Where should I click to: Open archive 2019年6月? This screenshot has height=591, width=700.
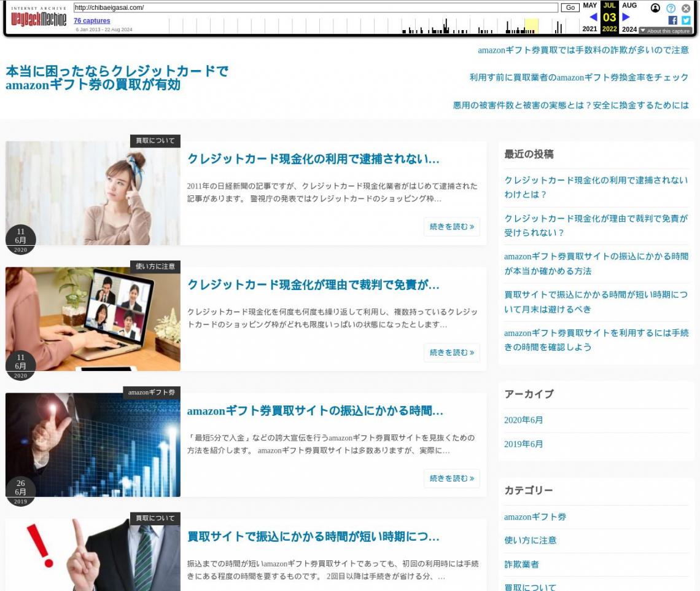523,444
